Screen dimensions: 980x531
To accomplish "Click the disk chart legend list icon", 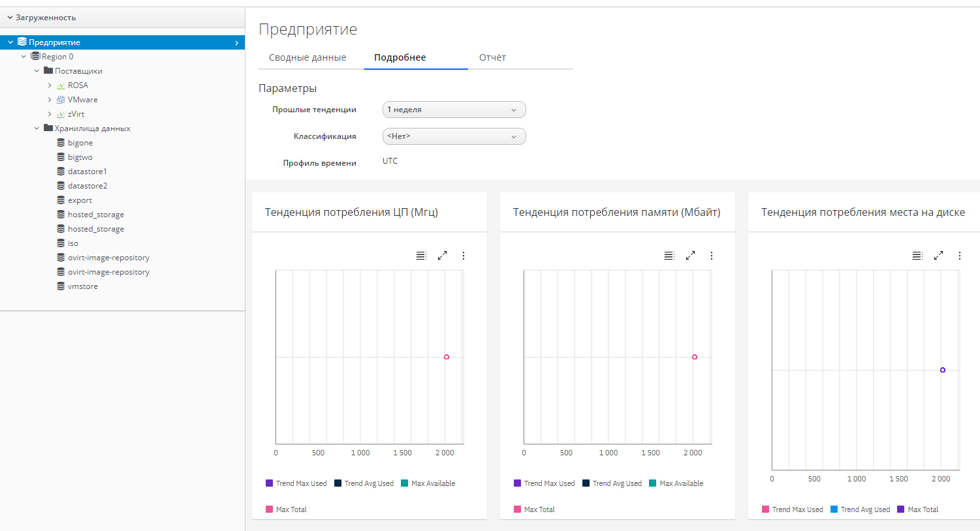I will (917, 256).
